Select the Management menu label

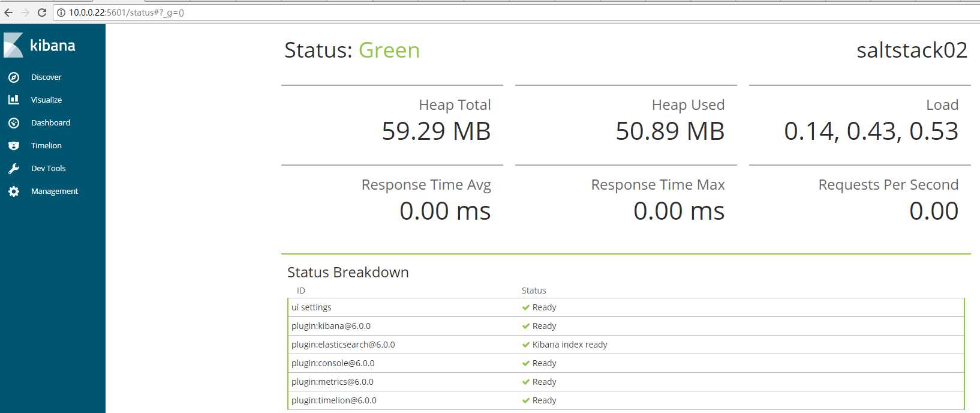pyautogui.click(x=55, y=191)
